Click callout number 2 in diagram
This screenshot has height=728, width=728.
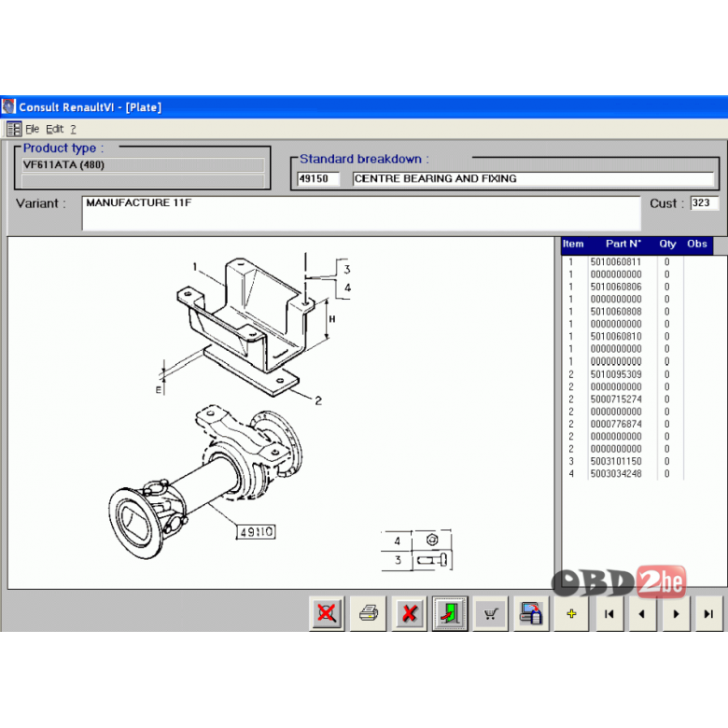pos(318,400)
